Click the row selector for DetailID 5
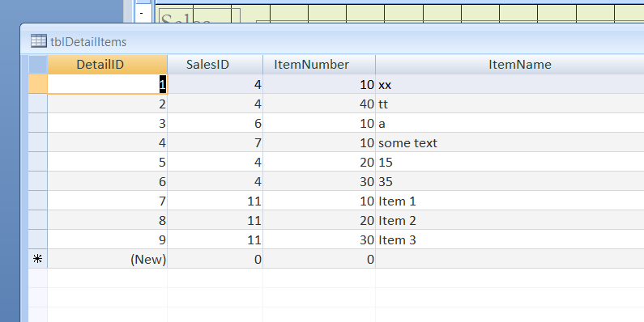Screen dimensions: 644x322 pos(38,162)
